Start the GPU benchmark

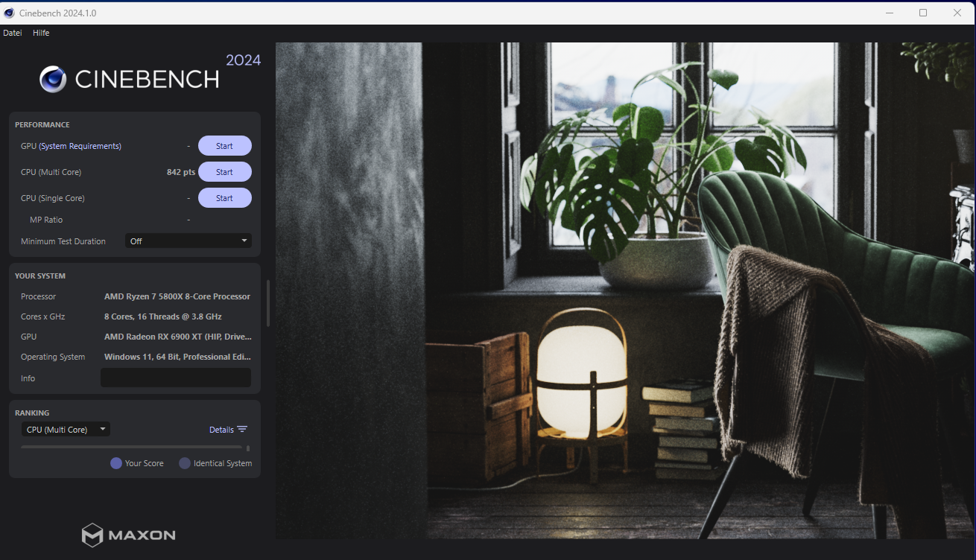(224, 146)
